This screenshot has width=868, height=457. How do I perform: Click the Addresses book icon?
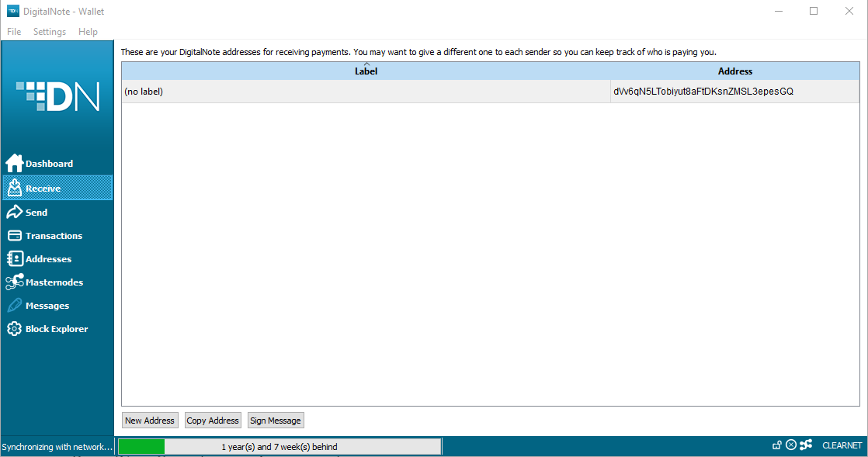pyautogui.click(x=15, y=259)
